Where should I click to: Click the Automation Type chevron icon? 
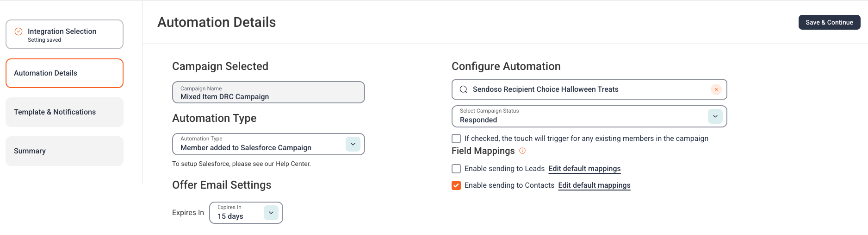click(353, 144)
